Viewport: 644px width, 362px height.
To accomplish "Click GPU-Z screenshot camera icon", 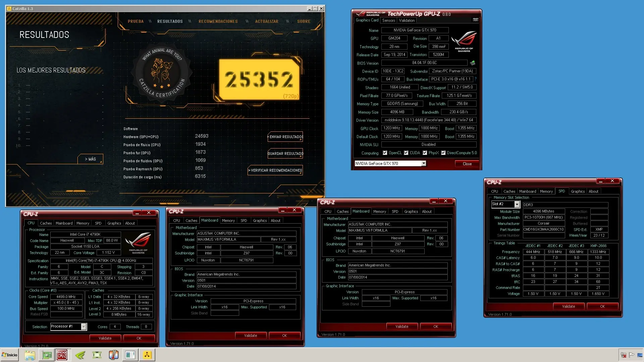I will 475,20.
